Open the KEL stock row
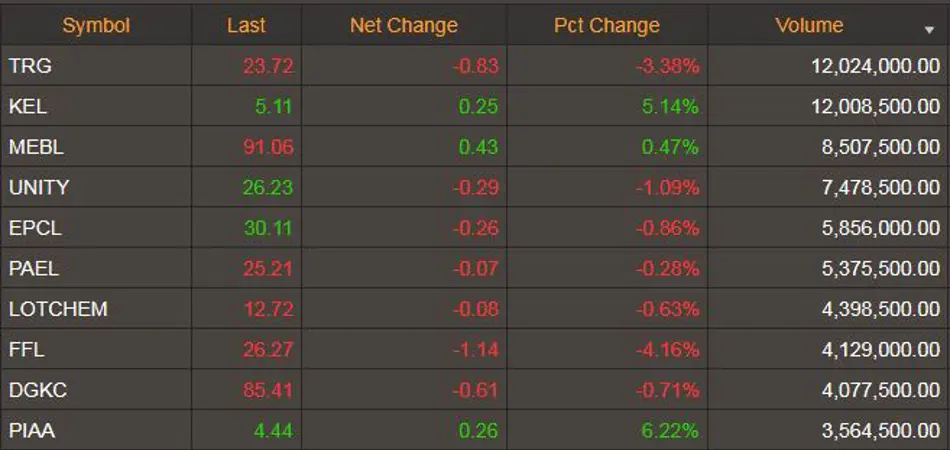The image size is (950, 450). point(475,106)
